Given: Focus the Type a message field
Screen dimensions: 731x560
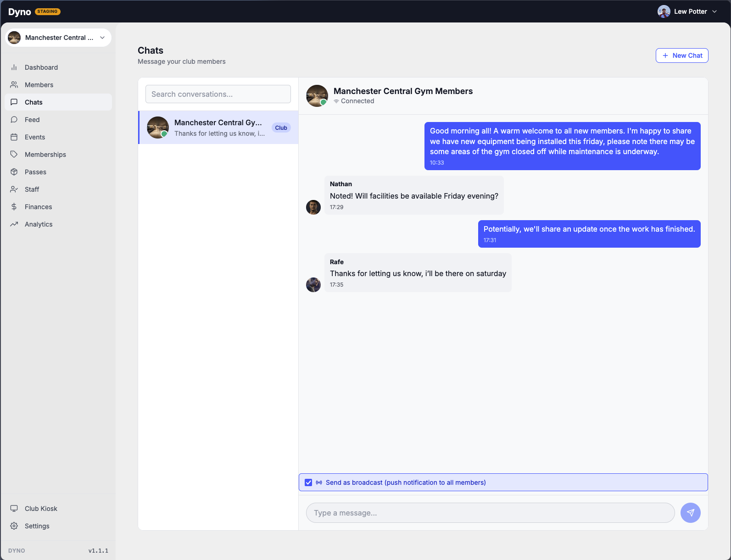Looking at the screenshot, I should (x=490, y=513).
